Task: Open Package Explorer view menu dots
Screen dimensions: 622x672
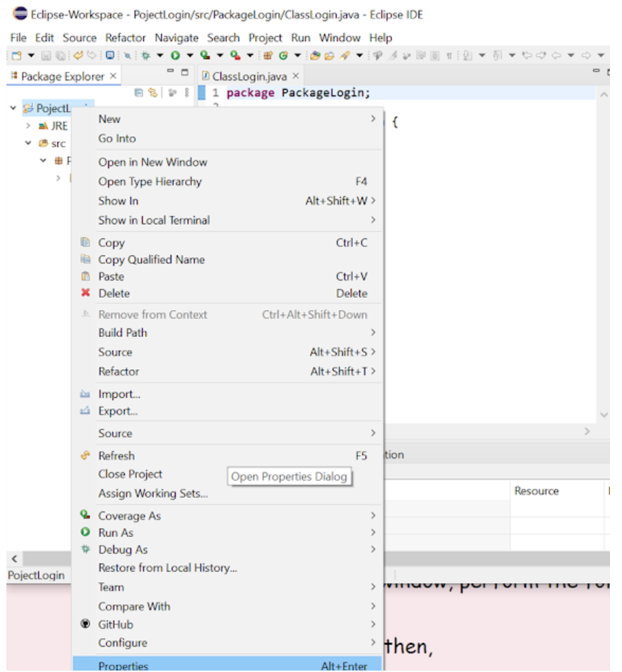Action: [x=186, y=92]
